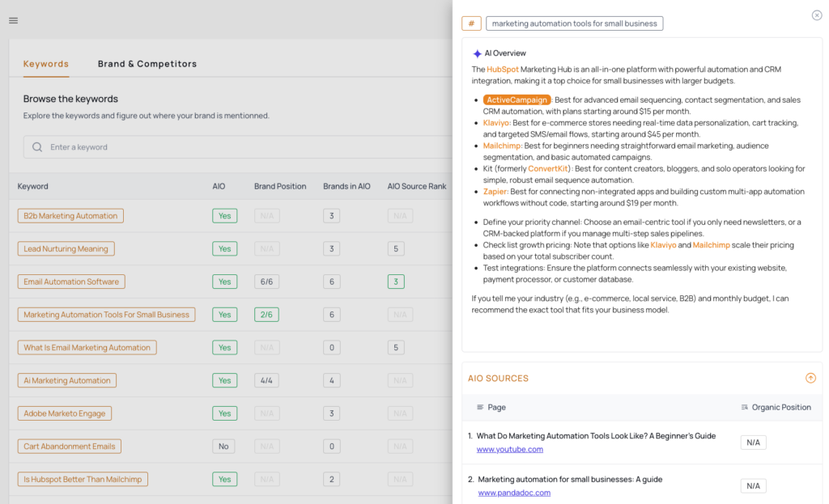Click Brands in AIO 2 for Hubspot row
The height and width of the screenshot is (504, 829).
coord(331,479)
